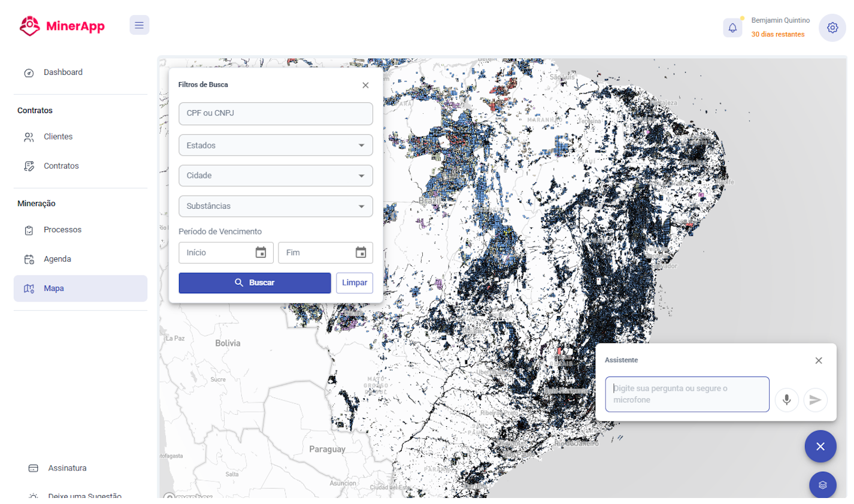Click Bolivia label on the map
Screen dimensions: 854x504
pyautogui.click(x=228, y=344)
